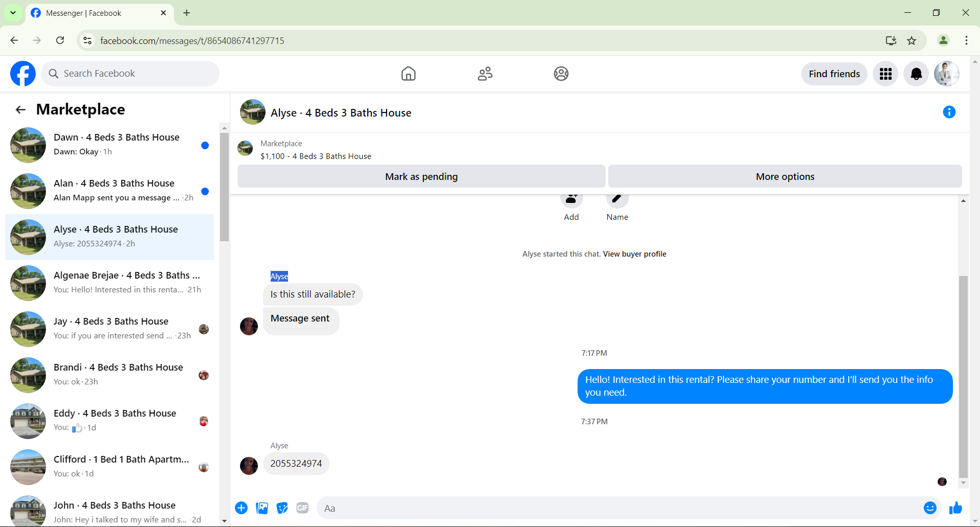Image resolution: width=980 pixels, height=527 pixels.
Task: Open the Groups icon in top navigation
Action: point(561,74)
